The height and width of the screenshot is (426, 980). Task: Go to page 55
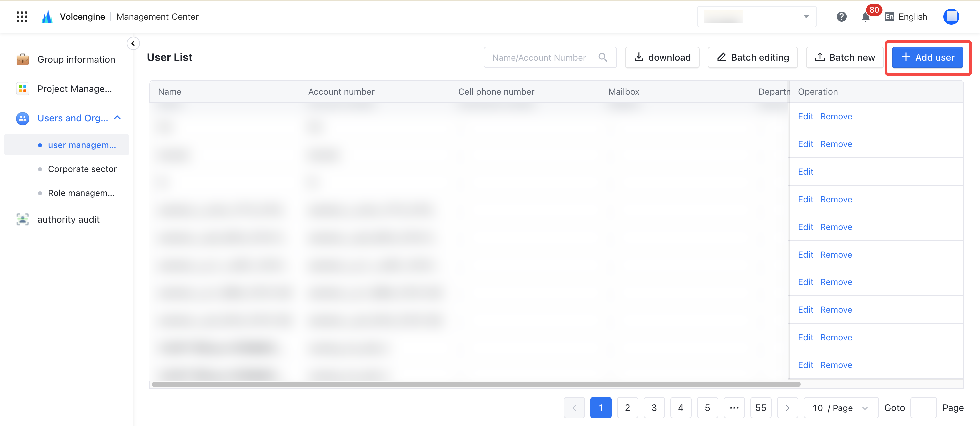(761, 408)
